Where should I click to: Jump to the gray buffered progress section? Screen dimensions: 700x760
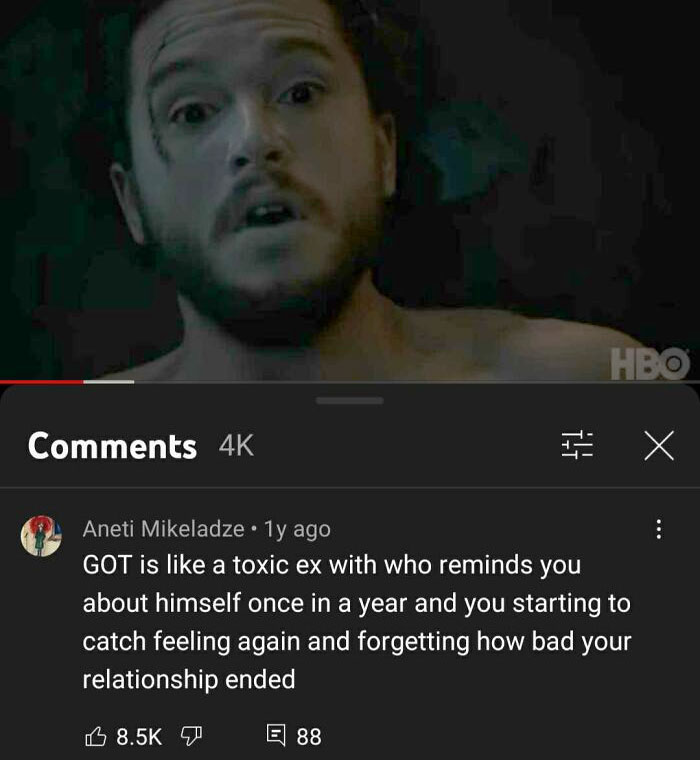[109, 382]
